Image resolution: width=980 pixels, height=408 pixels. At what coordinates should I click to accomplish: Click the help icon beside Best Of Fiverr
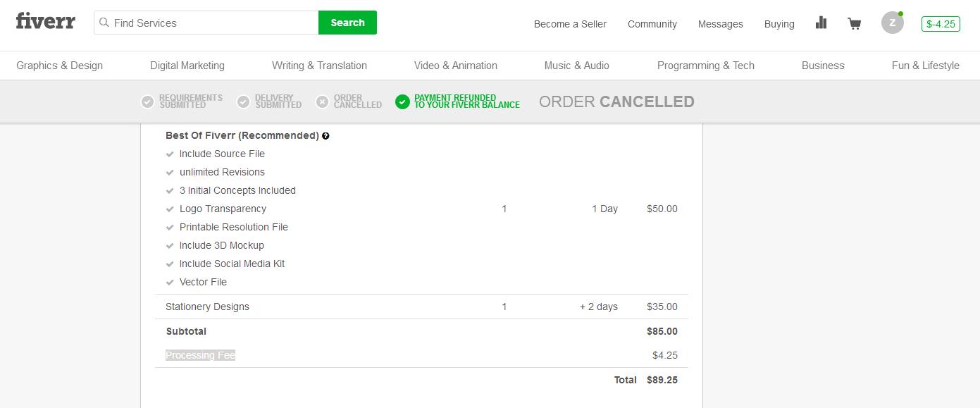point(325,136)
